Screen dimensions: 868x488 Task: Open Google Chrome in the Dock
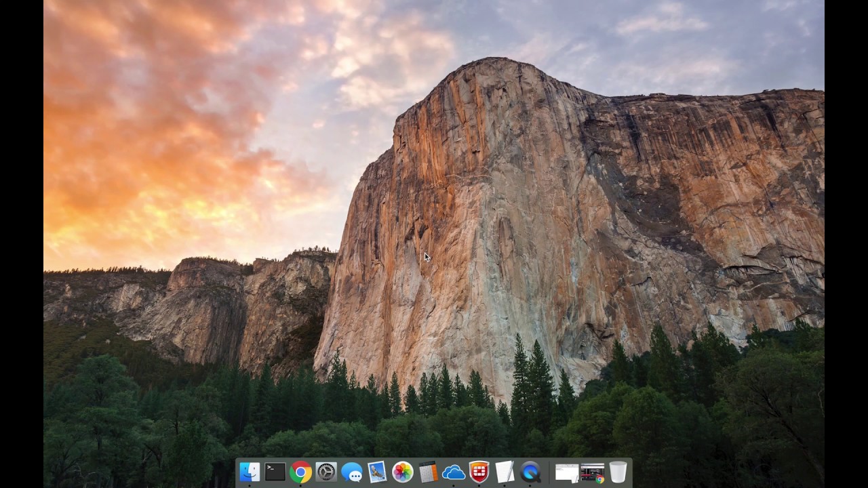click(300, 472)
